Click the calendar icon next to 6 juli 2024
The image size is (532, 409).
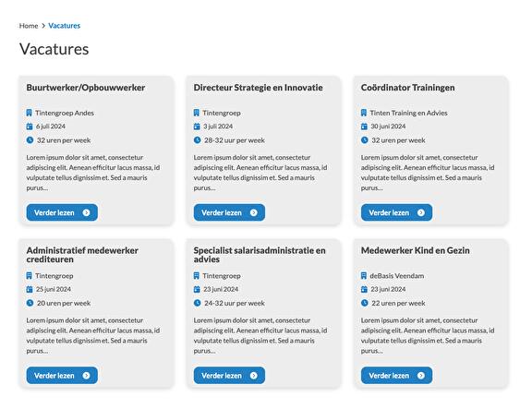pos(30,126)
